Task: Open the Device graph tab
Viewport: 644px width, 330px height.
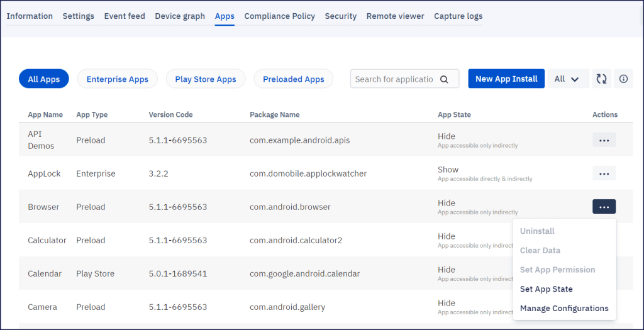Action: point(180,16)
